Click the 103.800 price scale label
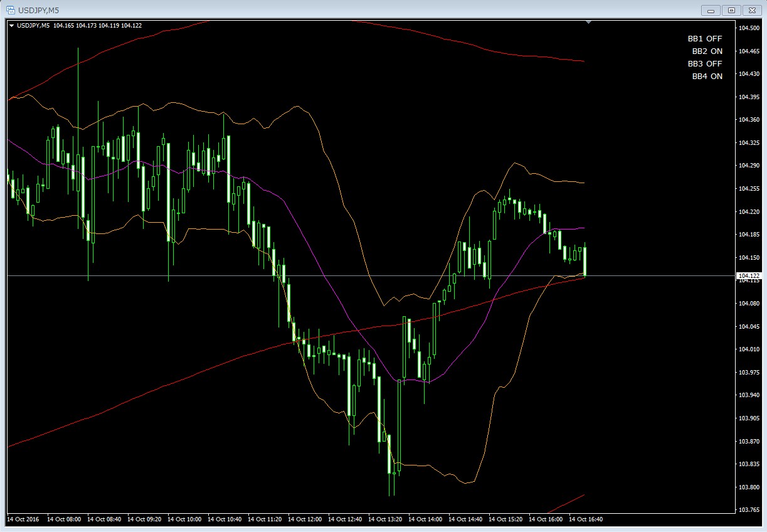The height and width of the screenshot is (532, 767). point(749,487)
